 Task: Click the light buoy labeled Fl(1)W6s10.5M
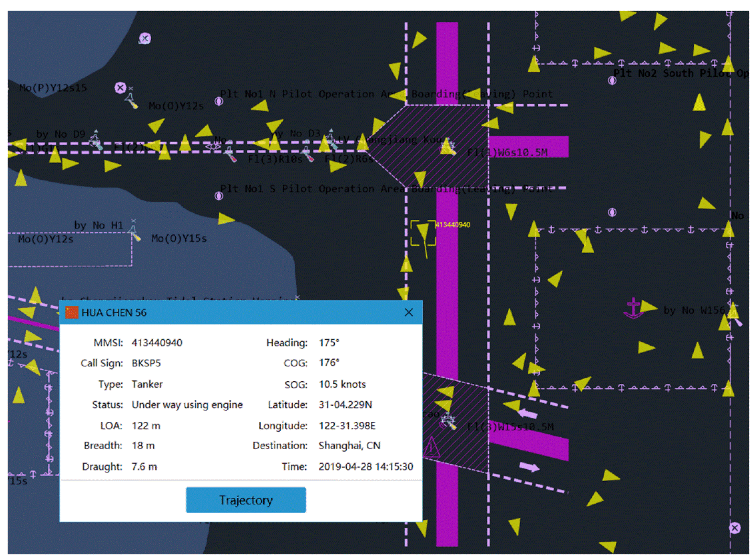447,147
